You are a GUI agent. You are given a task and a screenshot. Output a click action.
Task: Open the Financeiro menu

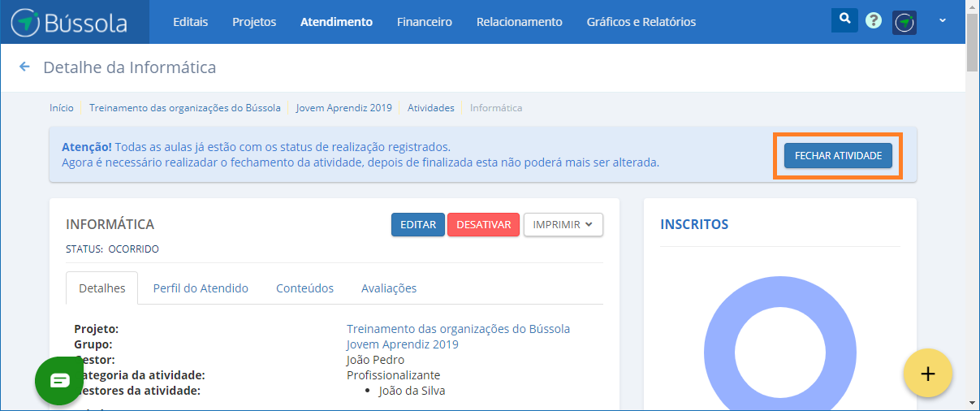coord(424,22)
